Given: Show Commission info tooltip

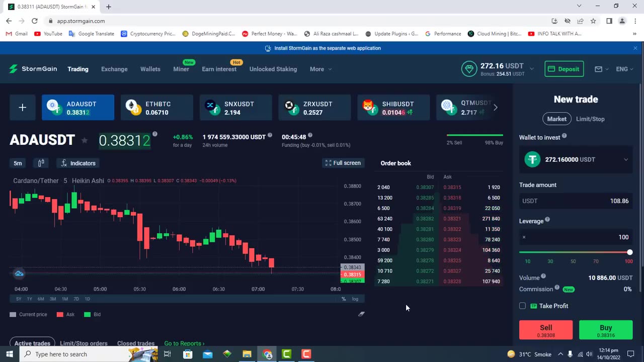Looking at the screenshot, I should (x=557, y=288).
